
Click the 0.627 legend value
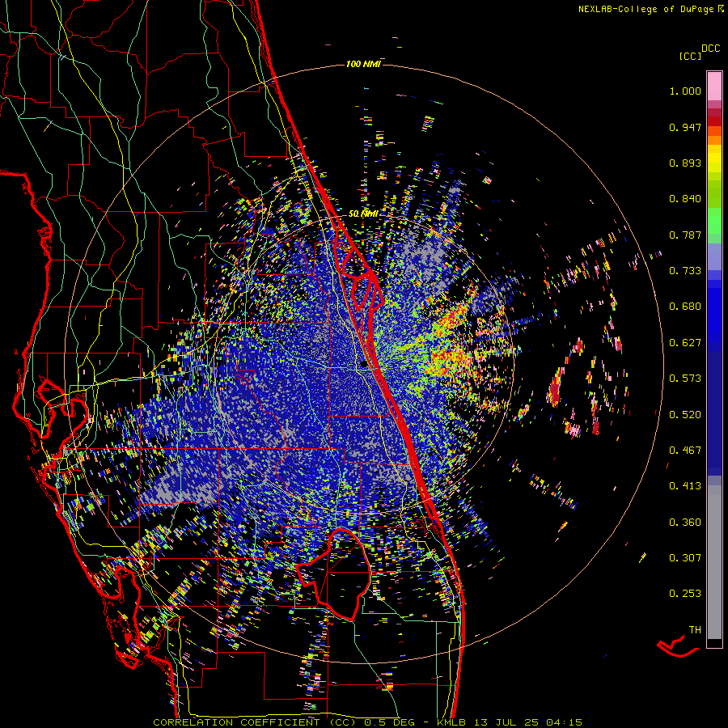tap(685, 343)
